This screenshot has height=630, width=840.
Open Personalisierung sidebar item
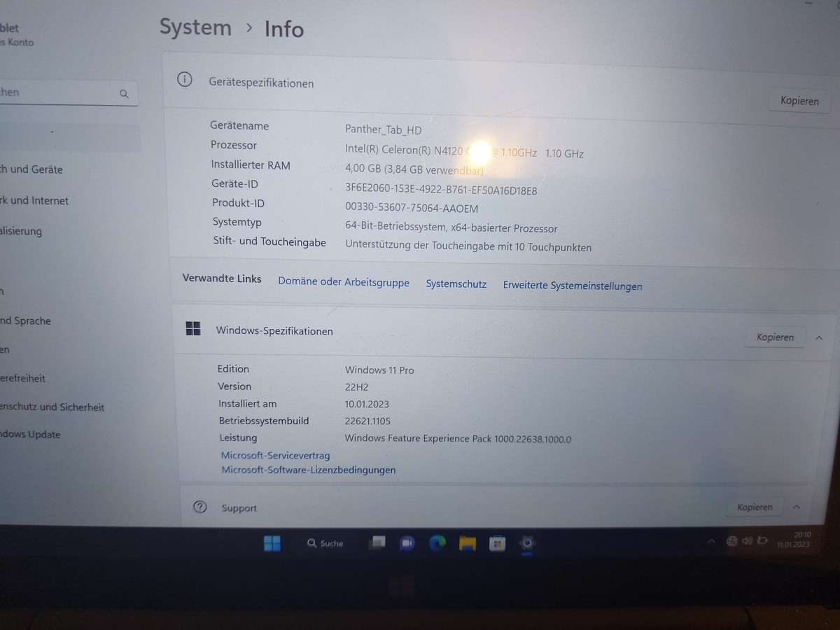coord(21,231)
